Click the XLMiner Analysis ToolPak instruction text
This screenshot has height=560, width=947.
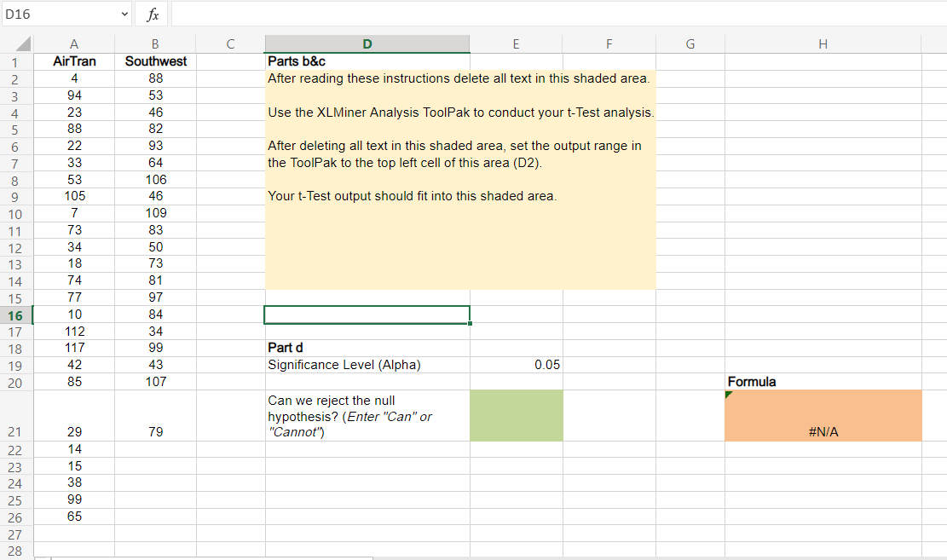pos(461,113)
